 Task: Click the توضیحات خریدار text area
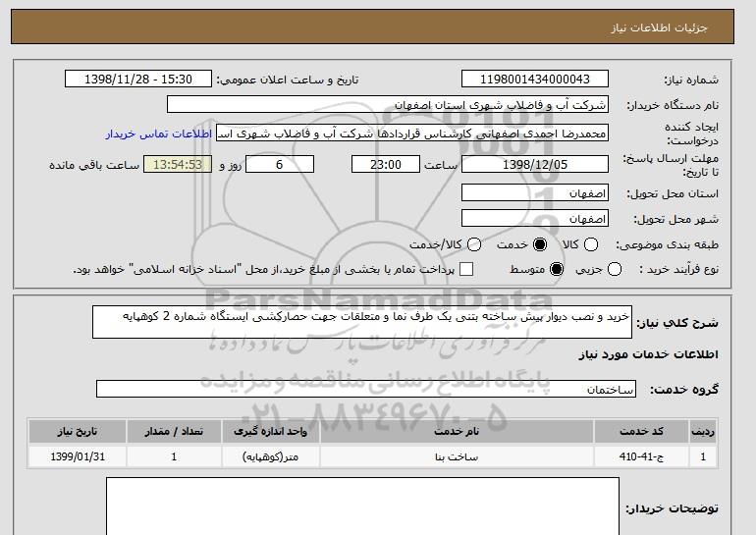point(362,507)
